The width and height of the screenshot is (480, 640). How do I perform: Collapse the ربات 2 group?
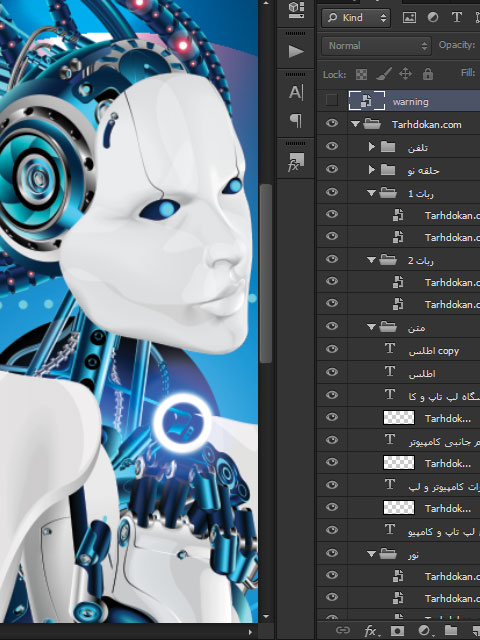(x=371, y=260)
